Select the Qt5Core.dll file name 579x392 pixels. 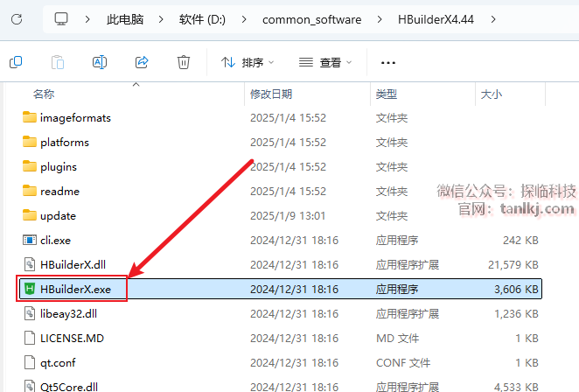pyautogui.click(x=69, y=387)
